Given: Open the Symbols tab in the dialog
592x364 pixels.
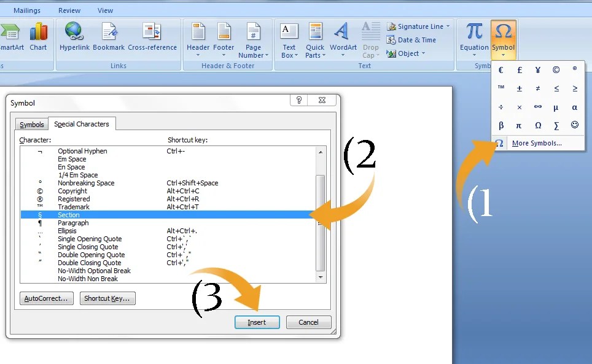Looking at the screenshot, I should (x=31, y=124).
